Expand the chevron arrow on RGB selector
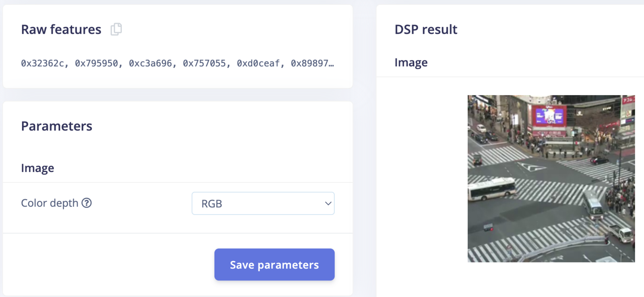This screenshot has height=297, width=644. click(x=328, y=203)
